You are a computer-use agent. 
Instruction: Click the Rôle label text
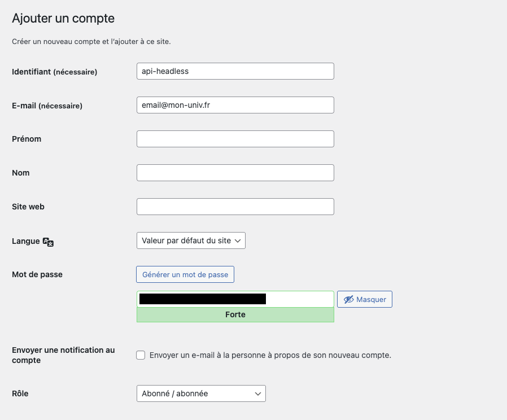[20, 393]
